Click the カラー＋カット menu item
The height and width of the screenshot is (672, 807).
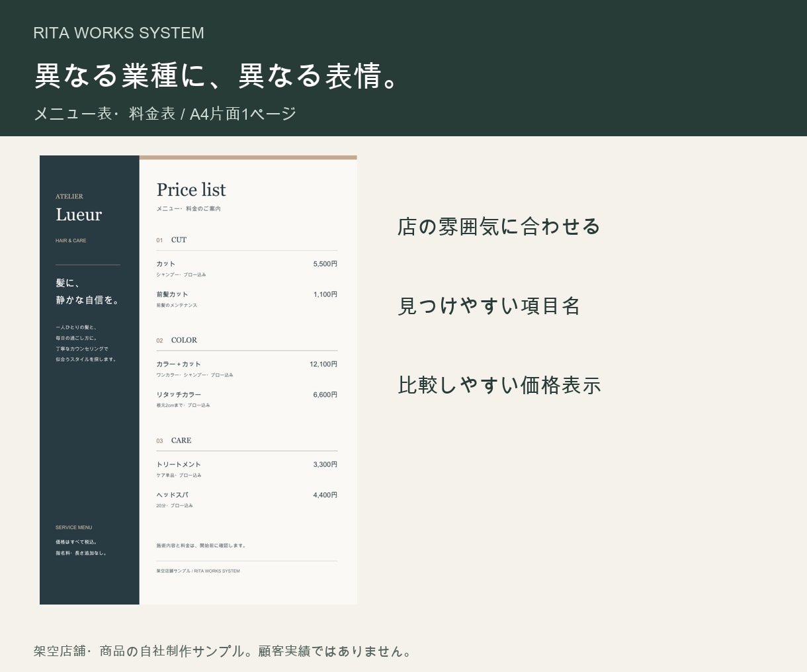pyautogui.click(x=179, y=364)
